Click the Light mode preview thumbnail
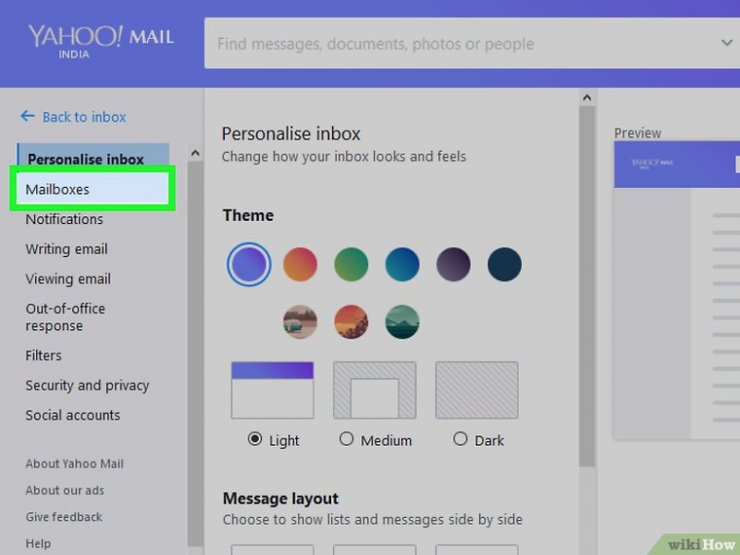 [272, 390]
